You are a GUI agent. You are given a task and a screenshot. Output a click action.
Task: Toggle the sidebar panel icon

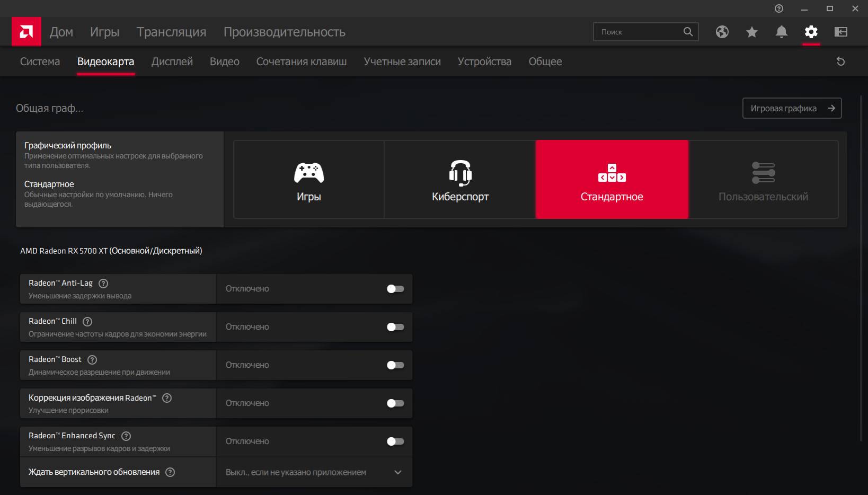click(841, 32)
